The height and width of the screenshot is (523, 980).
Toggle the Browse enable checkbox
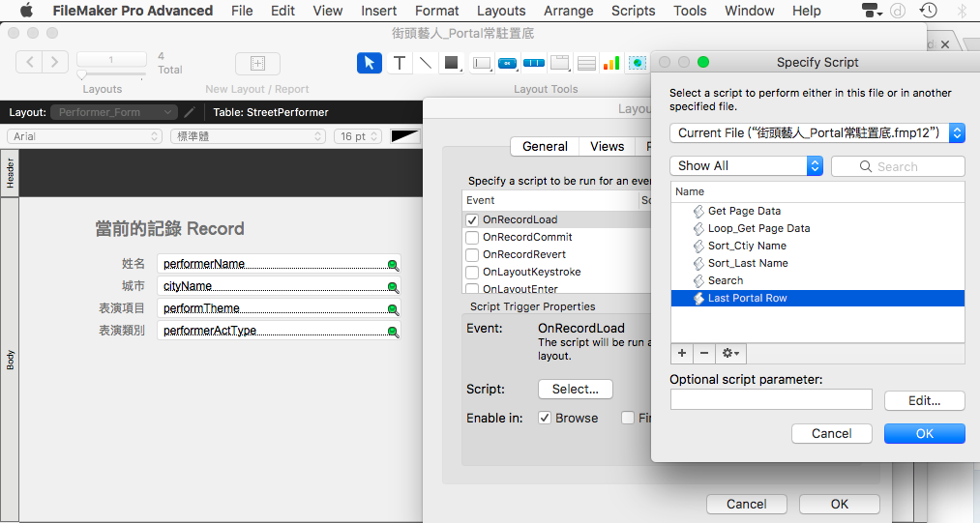(x=545, y=418)
